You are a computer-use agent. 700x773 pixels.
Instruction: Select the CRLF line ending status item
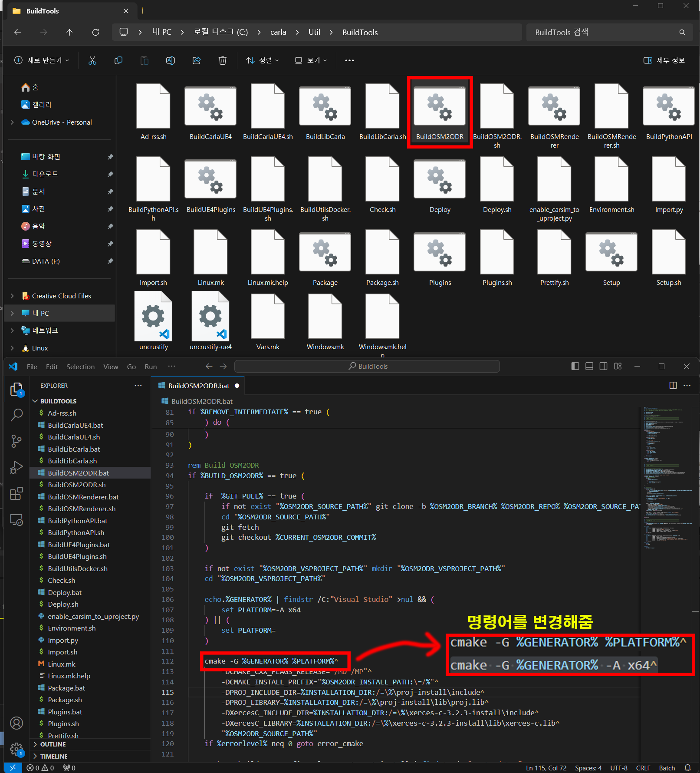[643, 768]
